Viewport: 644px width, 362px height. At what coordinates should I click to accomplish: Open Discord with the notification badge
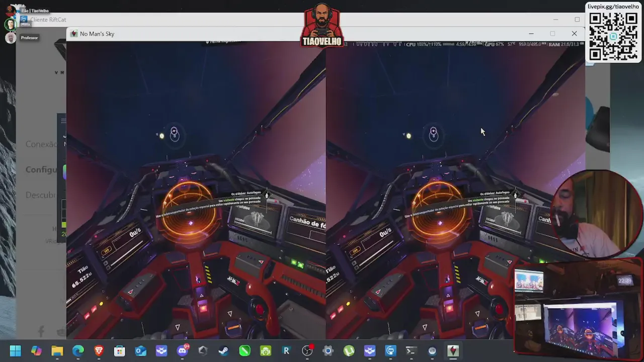(x=182, y=351)
